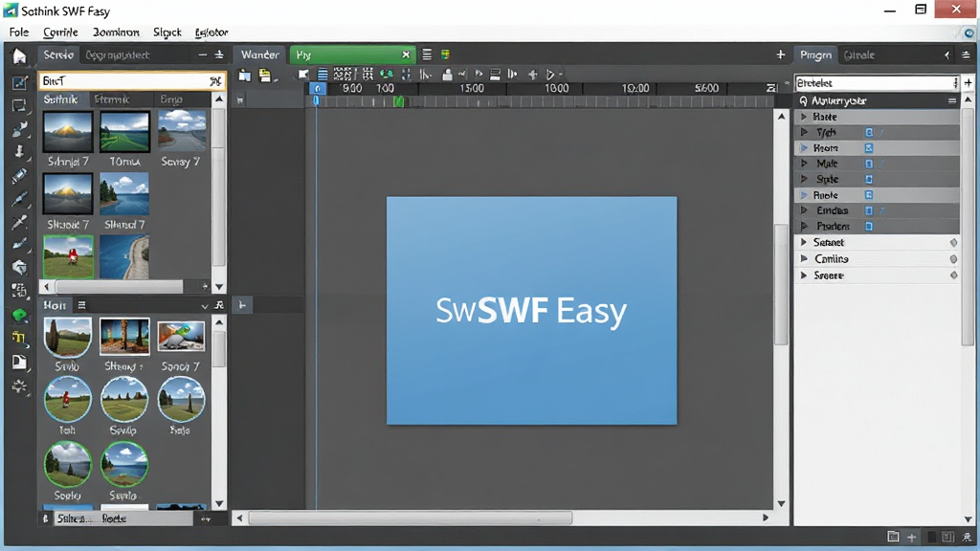Toggle the blue box on the Reom row

[869, 148]
